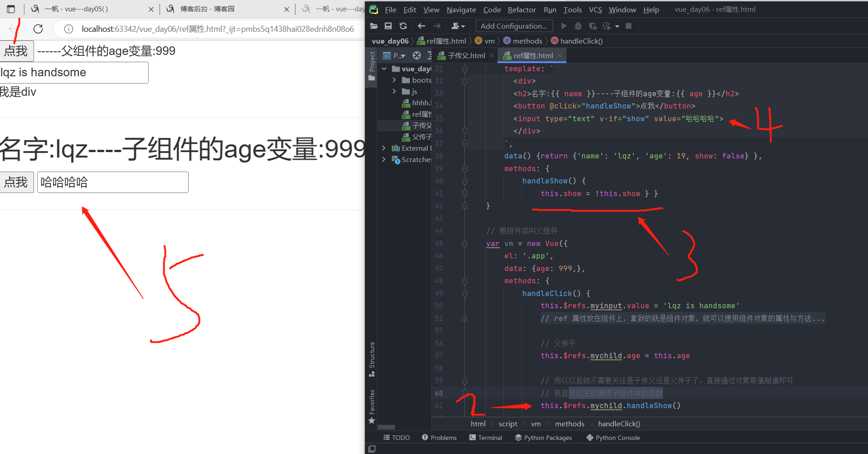Open the small arrow next to Profile icon
The image size is (868, 454).
pos(617,26)
